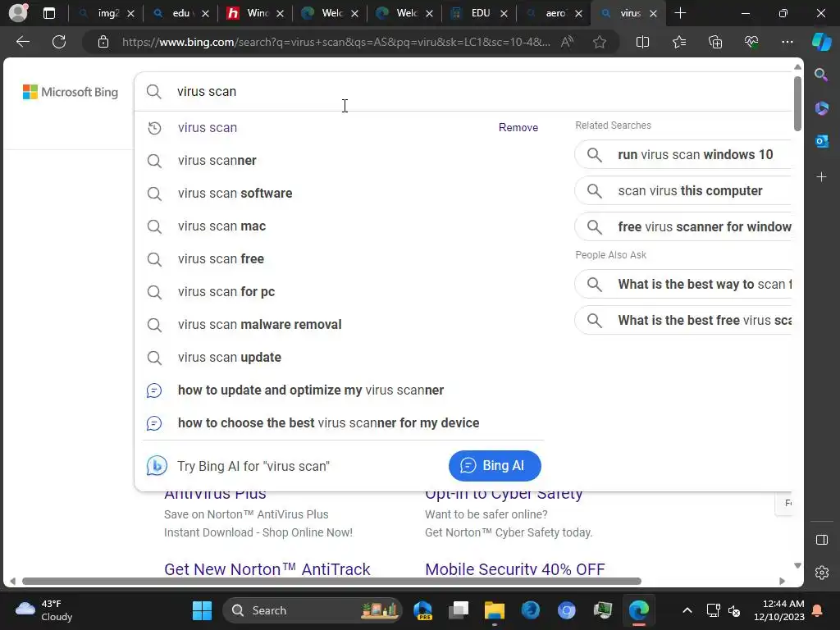Click the address bar URL
Screen dimensions: 840x630
pyautogui.click(x=336, y=42)
